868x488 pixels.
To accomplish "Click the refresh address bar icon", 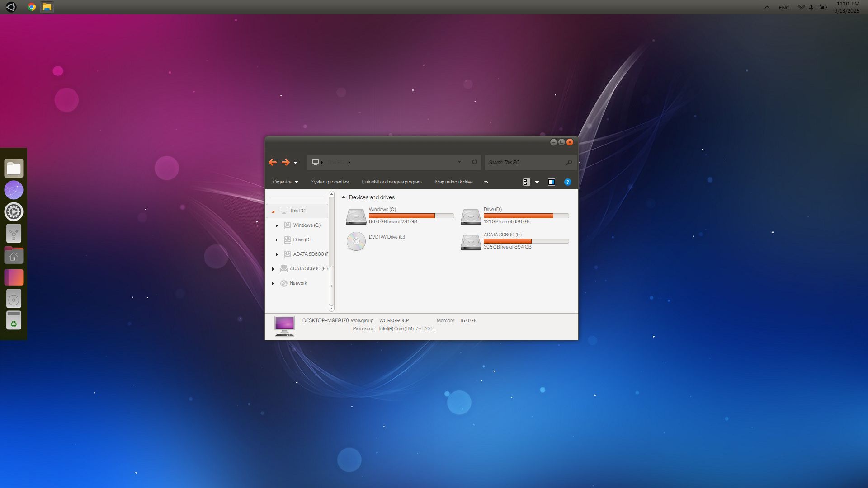I will 475,162.
